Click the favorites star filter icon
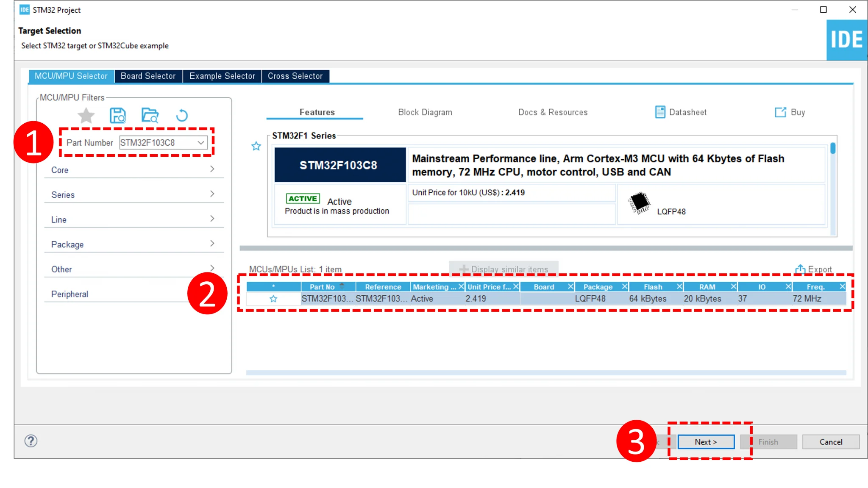The image size is (868, 488). (x=86, y=115)
